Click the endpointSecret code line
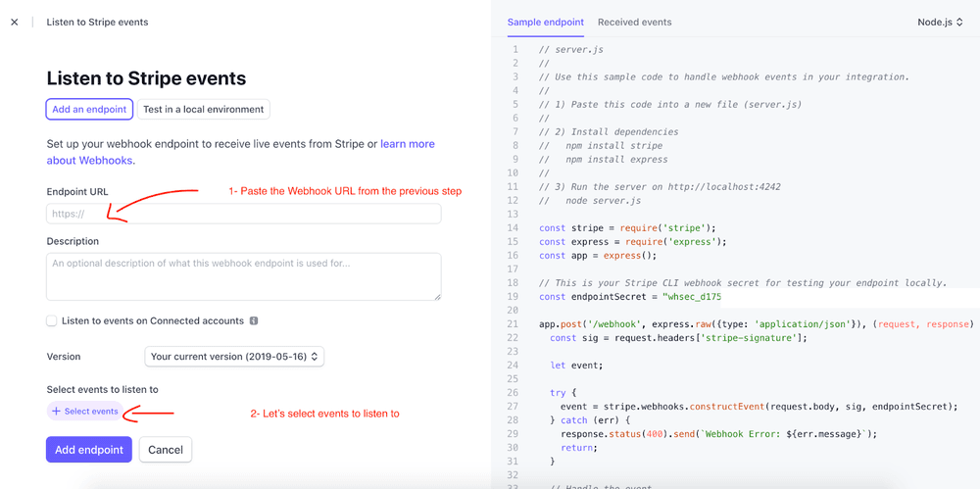Screen dimensions: 980x489 click(630, 296)
